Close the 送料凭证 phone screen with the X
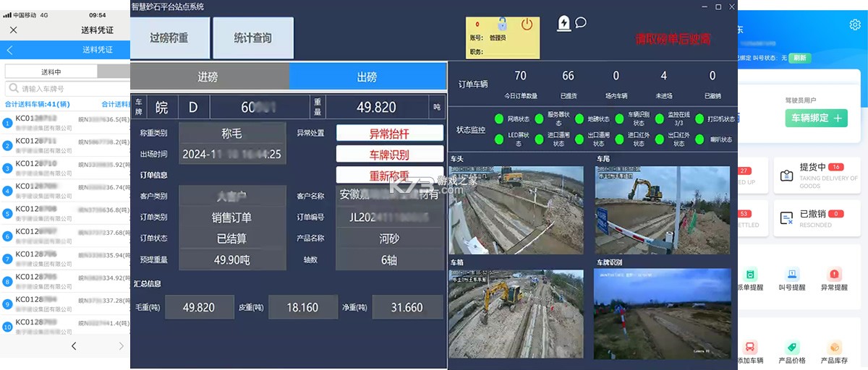The width and height of the screenshot is (868, 370). pyautogui.click(x=14, y=30)
